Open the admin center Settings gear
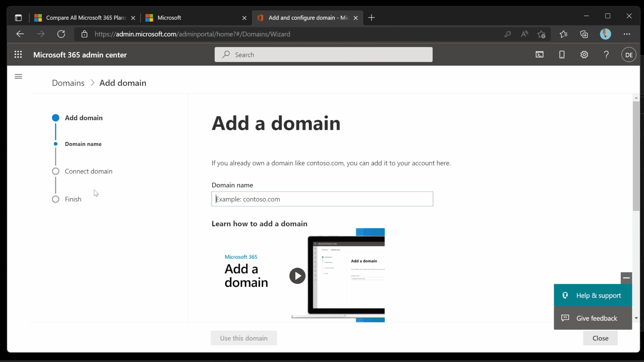The width and height of the screenshot is (644, 362). click(x=584, y=54)
